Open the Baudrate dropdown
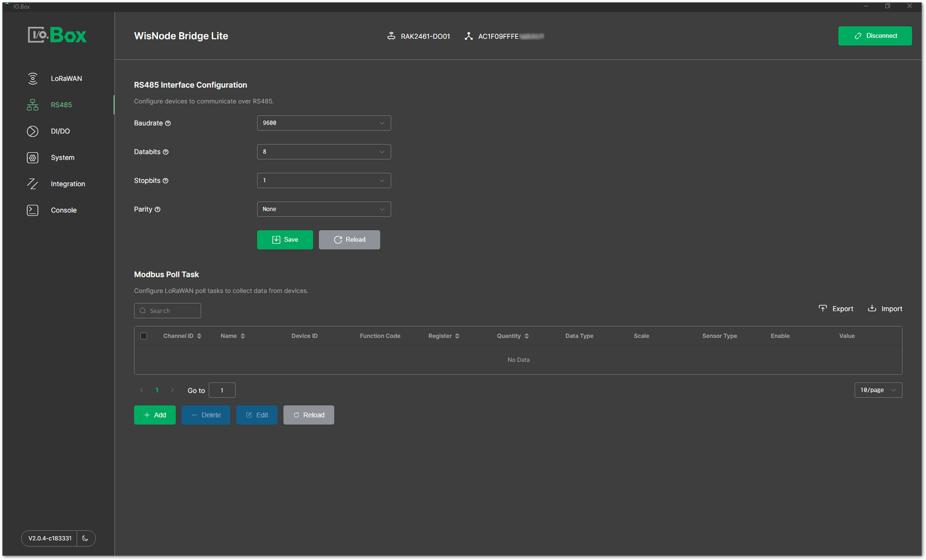The width and height of the screenshot is (926, 560). (x=324, y=123)
